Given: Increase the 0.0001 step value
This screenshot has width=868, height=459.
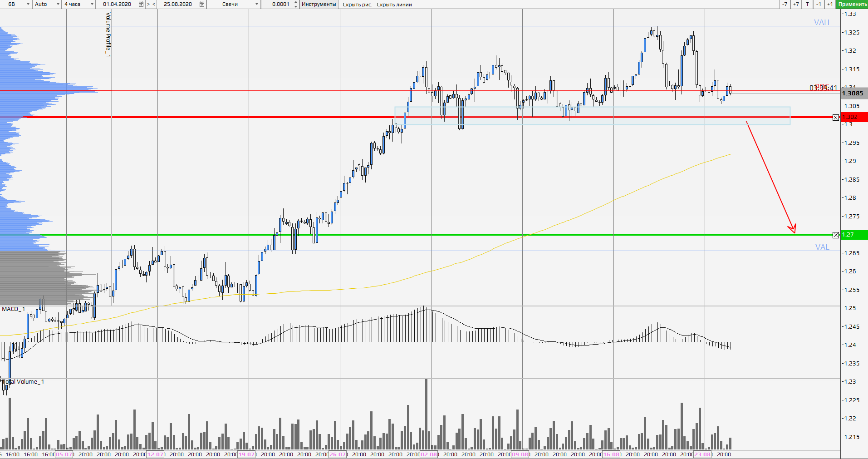Looking at the screenshot, I should (x=296, y=2).
